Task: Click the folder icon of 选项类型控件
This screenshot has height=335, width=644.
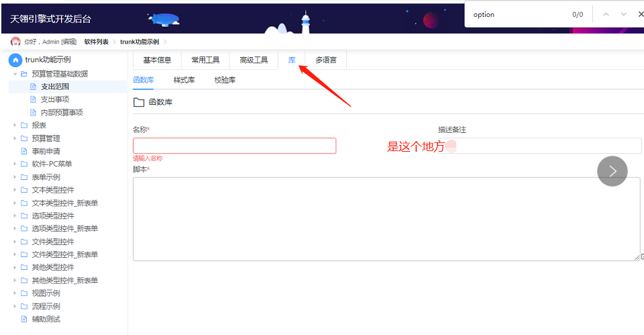Action: coord(24,216)
